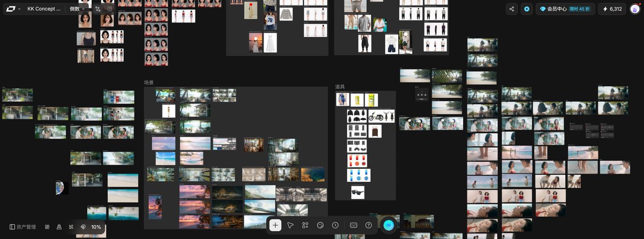Select the motorcycle prop thumbnail
The image size is (644, 239).
click(x=382, y=116)
